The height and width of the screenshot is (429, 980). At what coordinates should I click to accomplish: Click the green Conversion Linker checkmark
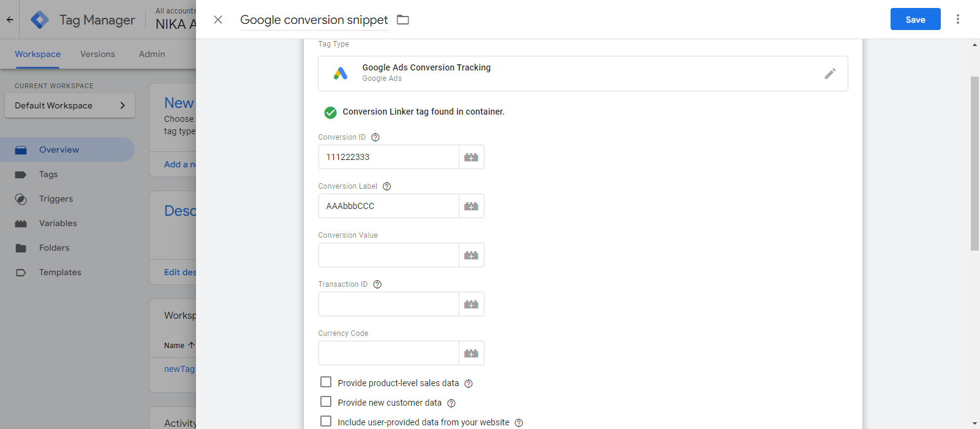point(330,112)
